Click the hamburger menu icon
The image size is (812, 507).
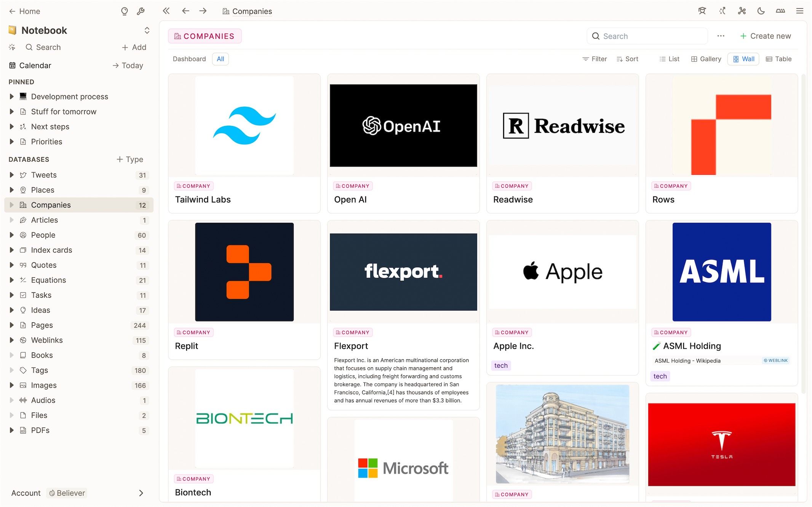[799, 11]
